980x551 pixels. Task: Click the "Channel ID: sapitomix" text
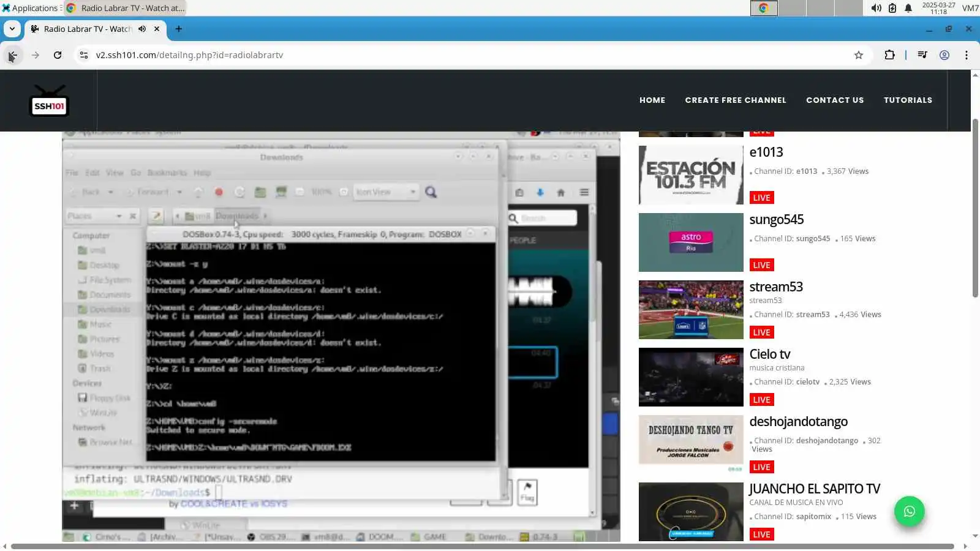(793, 517)
